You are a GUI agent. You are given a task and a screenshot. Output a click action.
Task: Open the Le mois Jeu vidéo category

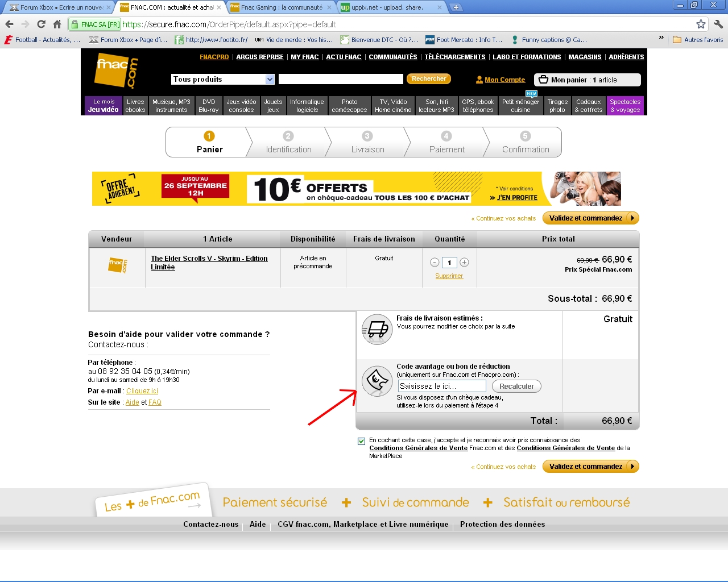click(104, 106)
